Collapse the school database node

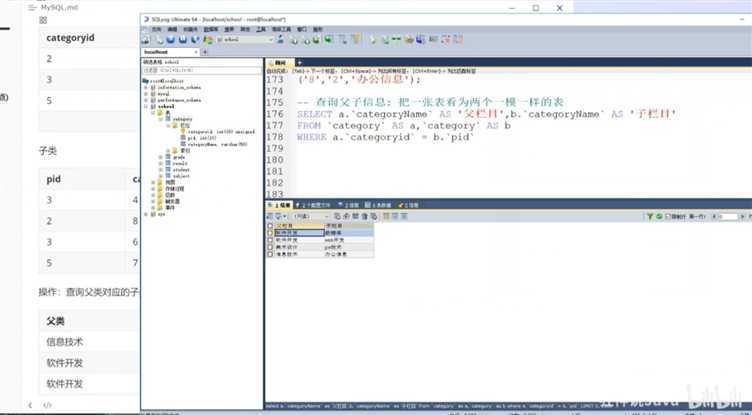146,106
